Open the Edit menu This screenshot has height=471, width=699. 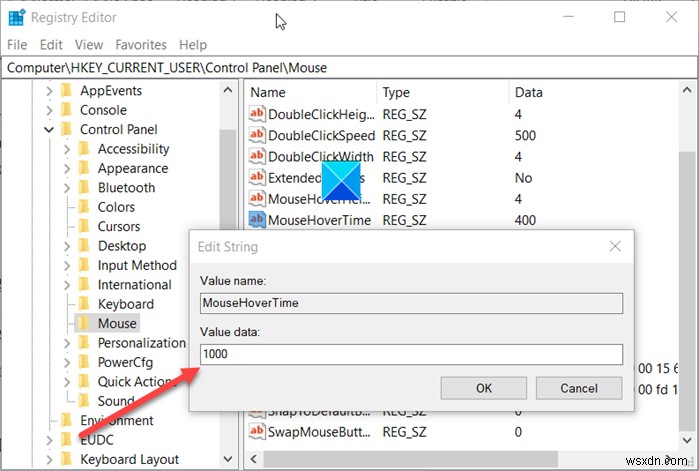[x=51, y=45]
